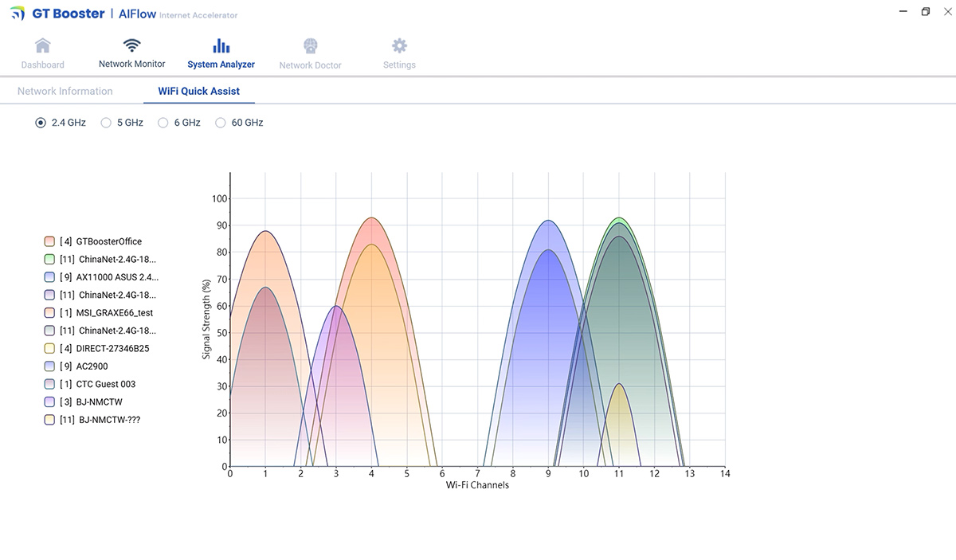Open Settings gear icon
Viewport: 956px width, 560px height.
(x=399, y=46)
